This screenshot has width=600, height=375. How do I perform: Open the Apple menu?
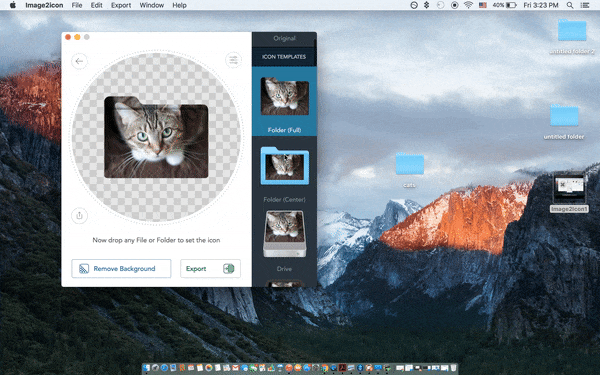coord(13,5)
